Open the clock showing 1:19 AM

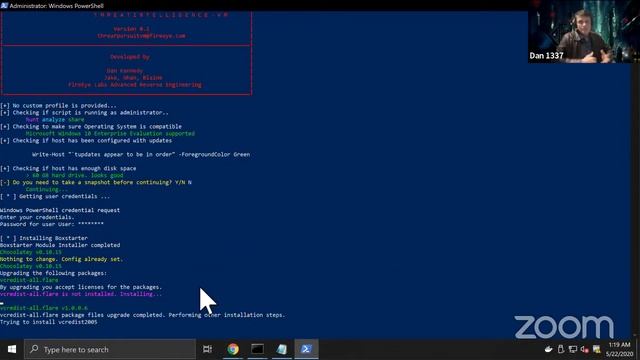coord(619,345)
